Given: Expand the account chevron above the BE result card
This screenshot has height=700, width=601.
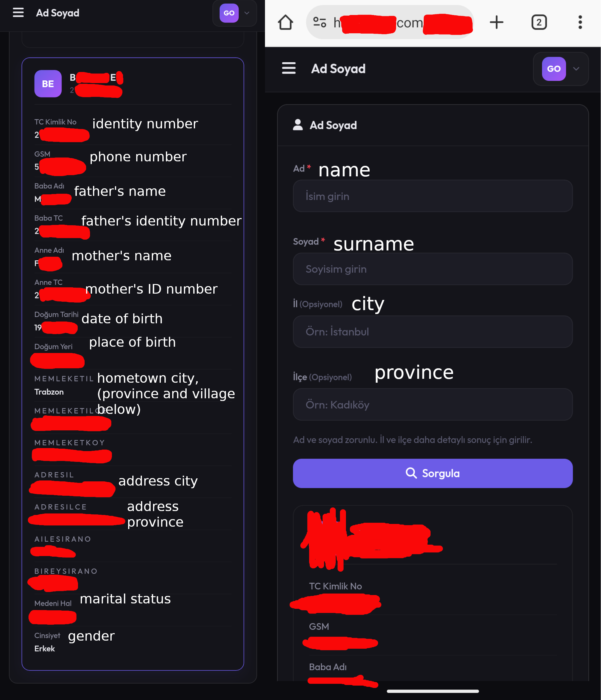Looking at the screenshot, I should point(247,13).
